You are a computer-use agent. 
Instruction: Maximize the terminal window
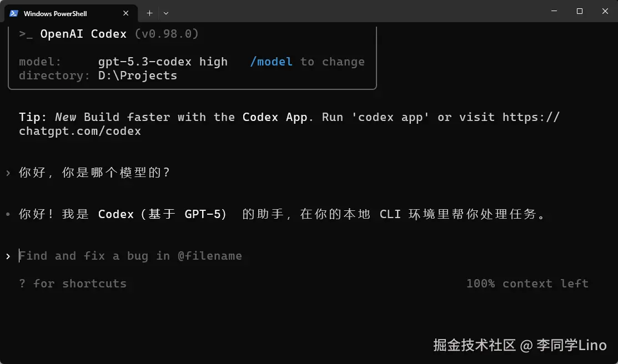tap(580, 11)
